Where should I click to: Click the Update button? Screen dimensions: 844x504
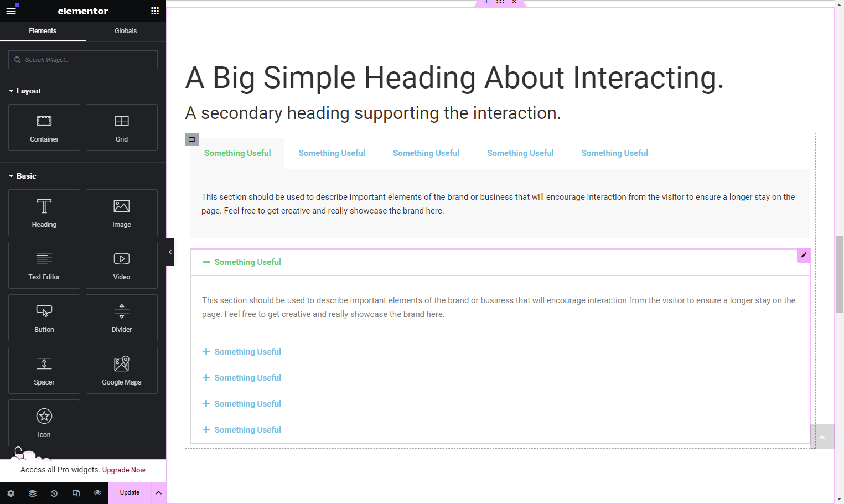point(130,493)
